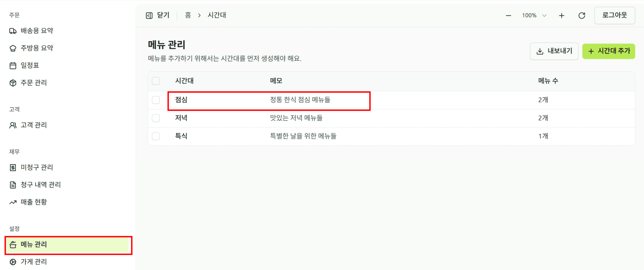Click the zoom out minus icon
Screen dimensions: 644x270
508,15
